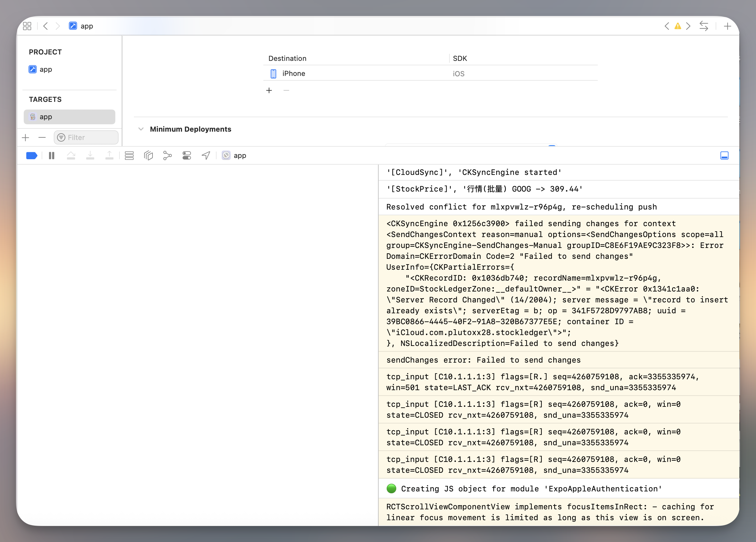Click the Step Into debug icon
Screen dimensions: 756x542
(90, 156)
